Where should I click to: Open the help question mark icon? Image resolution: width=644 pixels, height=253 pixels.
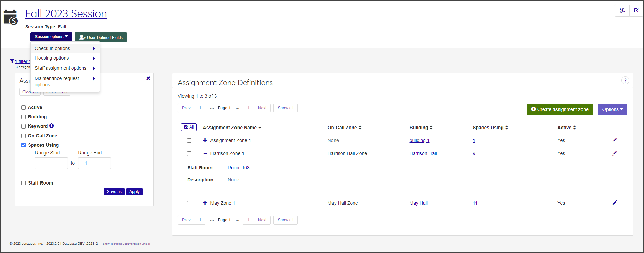pos(625,80)
